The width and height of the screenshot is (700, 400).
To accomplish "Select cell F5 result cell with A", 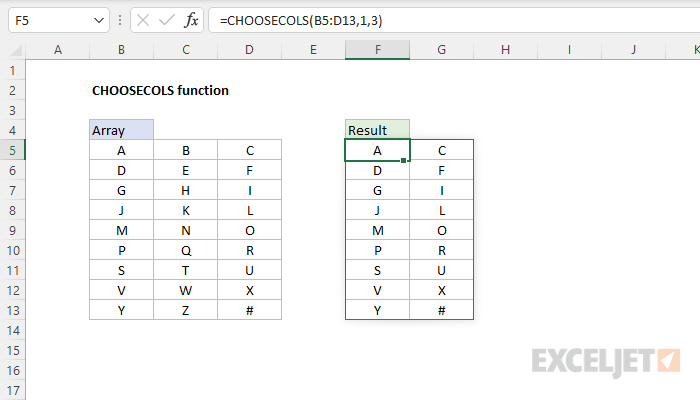I will 377,150.
